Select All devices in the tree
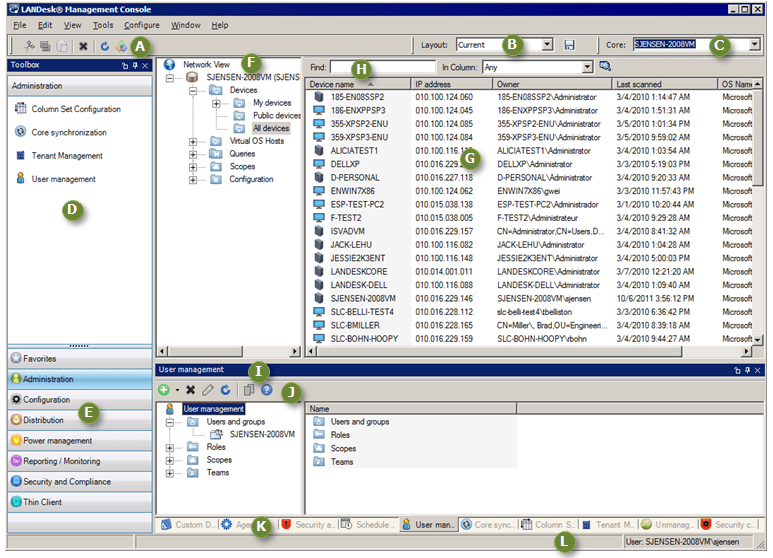Image resolution: width=773 pixels, height=558 pixels. 271,128
